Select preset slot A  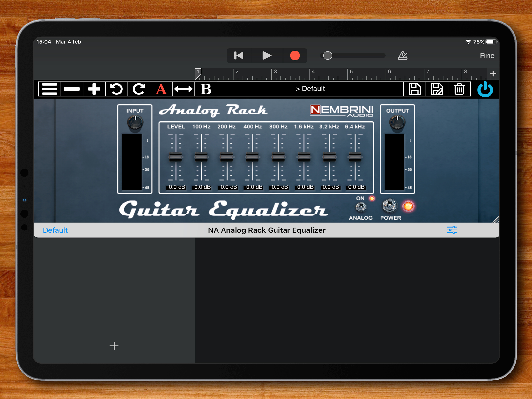(161, 89)
